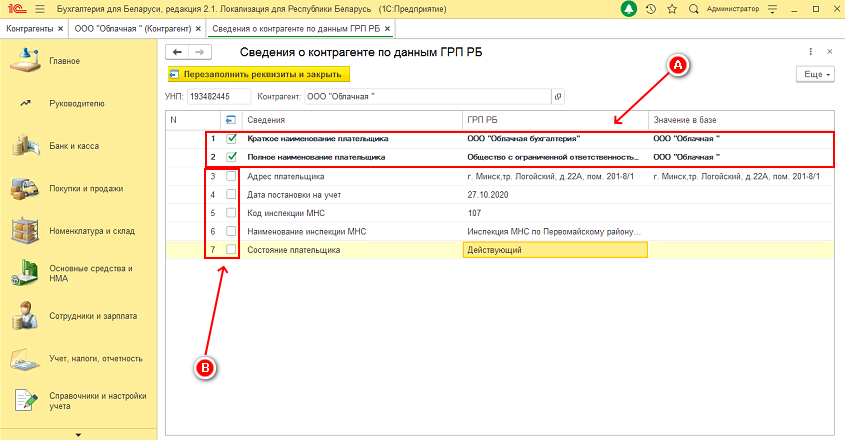The width and height of the screenshot is (845, 440).
Task: Select Инспекция МНС по Первомайскому району cell
Action: pyautogui.click(x=555, y=231)
